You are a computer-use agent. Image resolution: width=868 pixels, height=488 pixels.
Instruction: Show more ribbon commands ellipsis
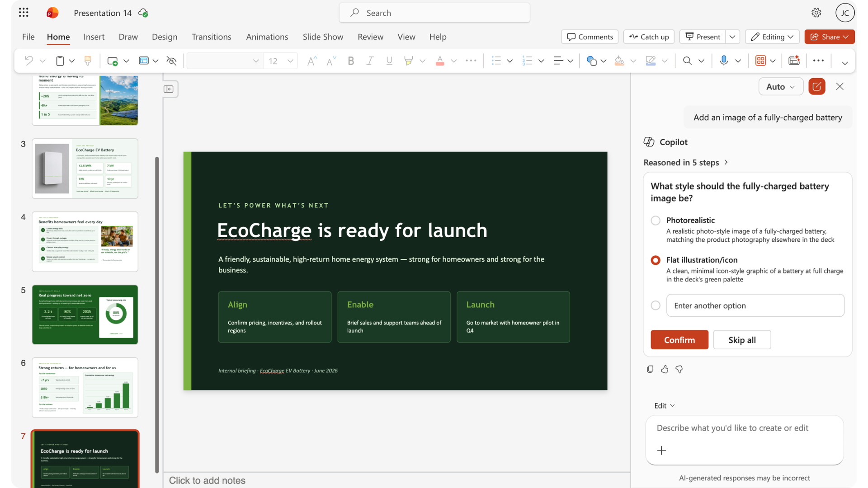tap(818, 61)
